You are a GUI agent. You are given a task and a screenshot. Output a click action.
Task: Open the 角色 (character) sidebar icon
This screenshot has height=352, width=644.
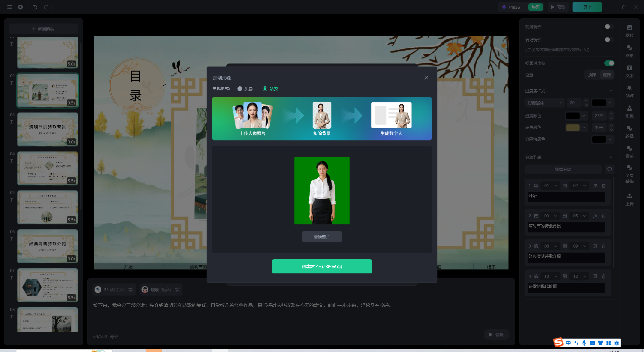629,111
